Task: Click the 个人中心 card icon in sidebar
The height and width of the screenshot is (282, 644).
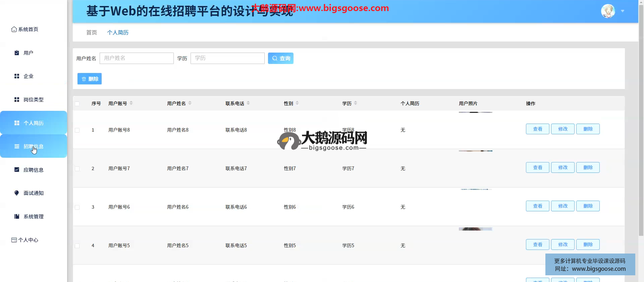Action: coord(14,240)
